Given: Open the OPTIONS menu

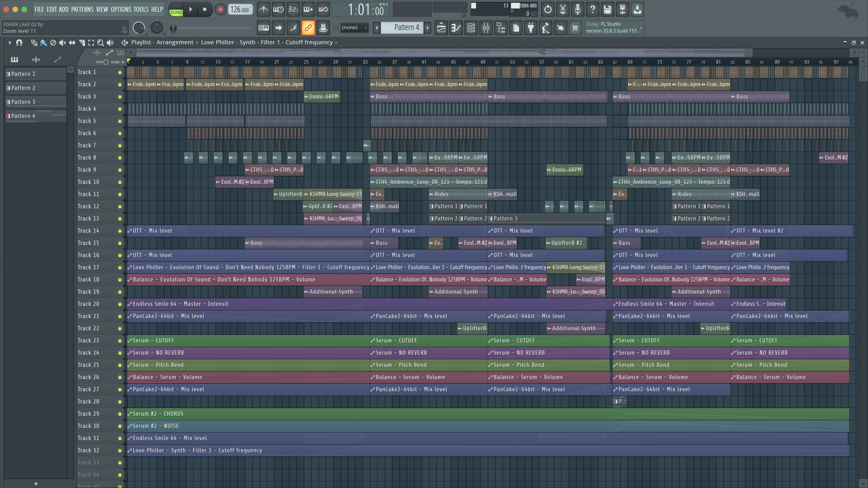Looking at the screenshot, I should point(121,9).
